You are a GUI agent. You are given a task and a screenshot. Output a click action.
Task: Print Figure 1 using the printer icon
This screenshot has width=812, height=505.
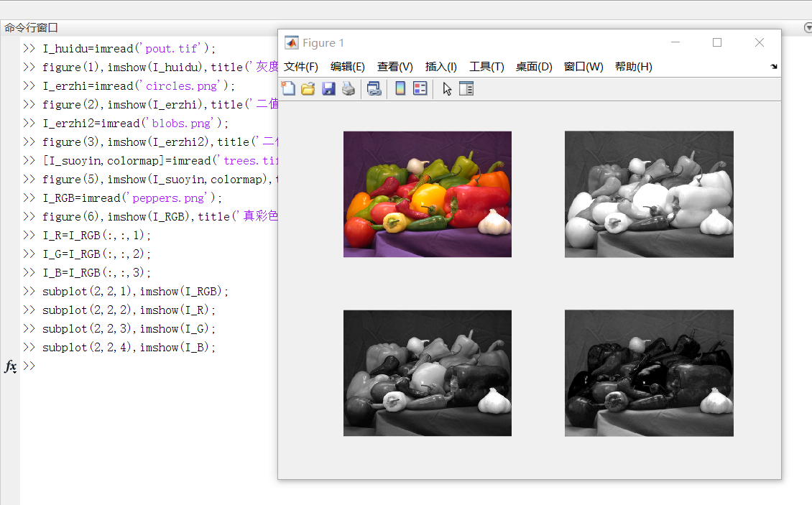coord(349,88)
